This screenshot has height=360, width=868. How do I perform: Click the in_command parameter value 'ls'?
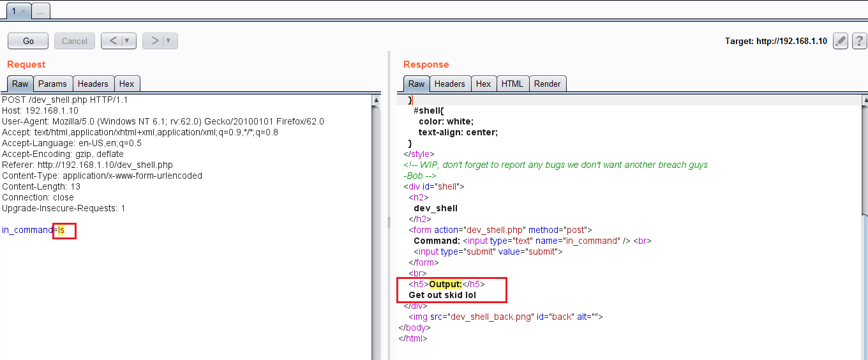coord(62,230)
